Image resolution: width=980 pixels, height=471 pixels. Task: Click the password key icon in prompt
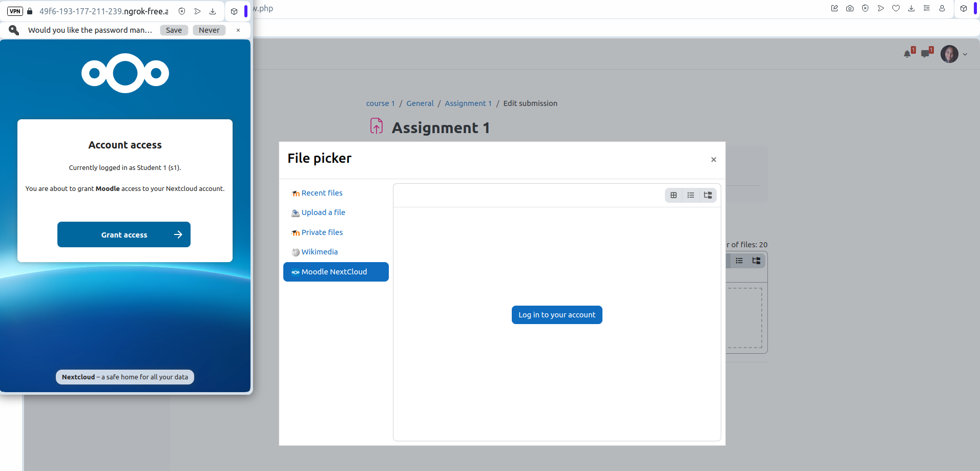coord(14,30)
